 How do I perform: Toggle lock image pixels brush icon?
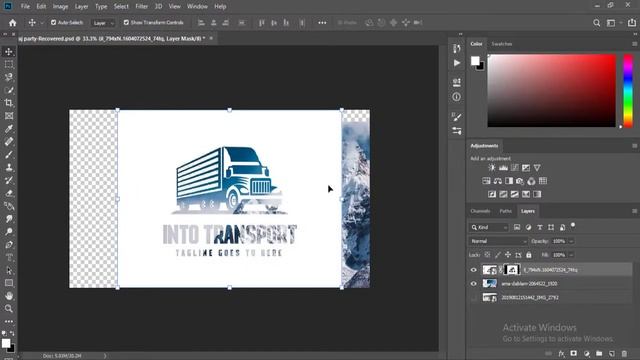click(498, 255)
